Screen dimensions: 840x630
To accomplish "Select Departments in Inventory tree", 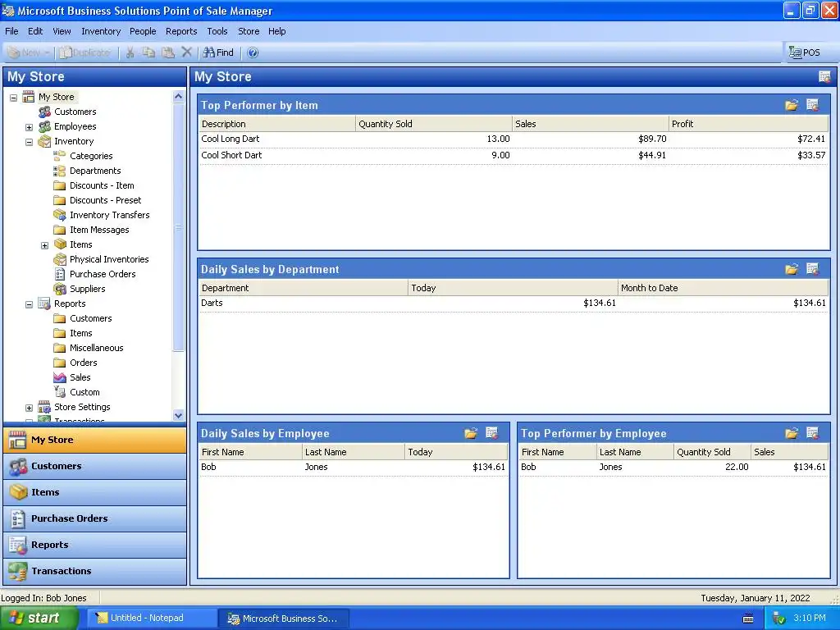I will coord(95,171).
